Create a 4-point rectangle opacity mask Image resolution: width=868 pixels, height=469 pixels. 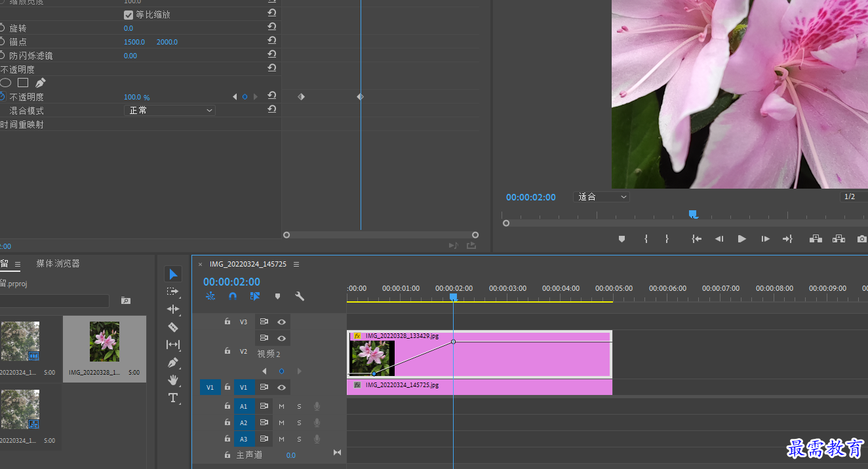(23, 83)
